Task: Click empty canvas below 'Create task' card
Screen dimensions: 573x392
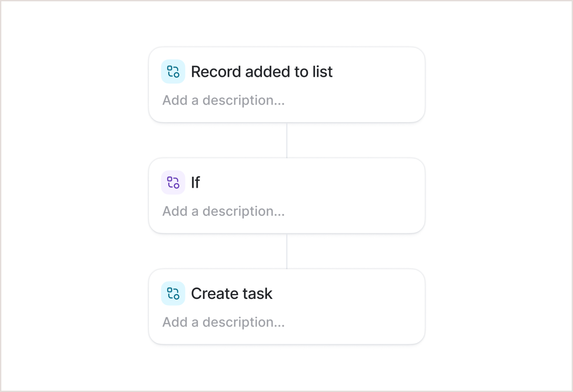Action: click(x=287, y=368)
